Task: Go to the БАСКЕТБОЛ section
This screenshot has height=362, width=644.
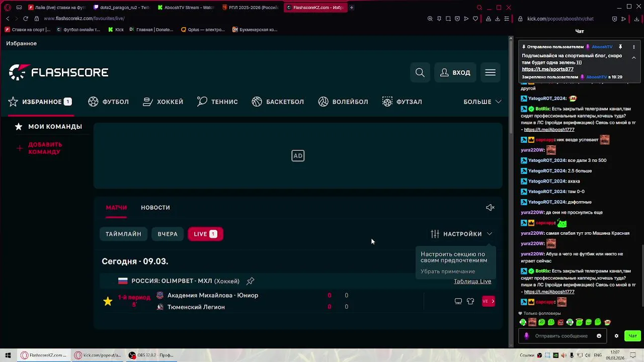Action: point(278,102)
